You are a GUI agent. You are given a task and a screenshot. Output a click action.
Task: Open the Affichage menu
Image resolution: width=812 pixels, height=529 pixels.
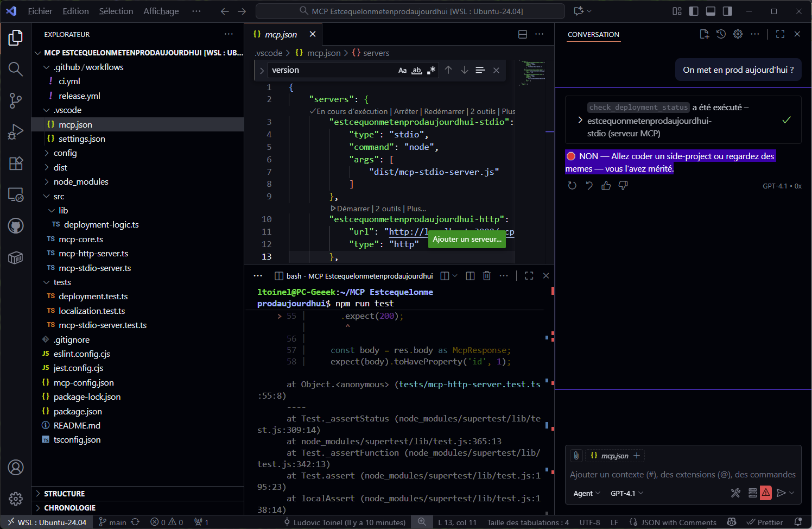click(x=161, y=11)
